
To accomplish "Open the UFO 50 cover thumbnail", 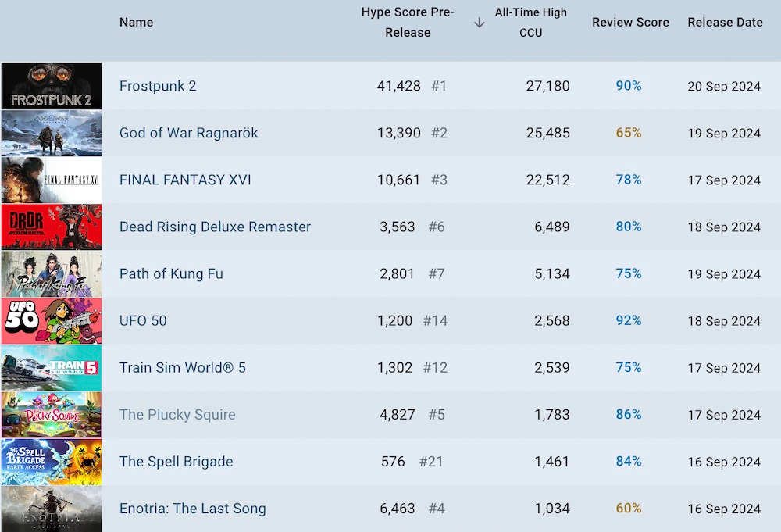I will 51,320.
